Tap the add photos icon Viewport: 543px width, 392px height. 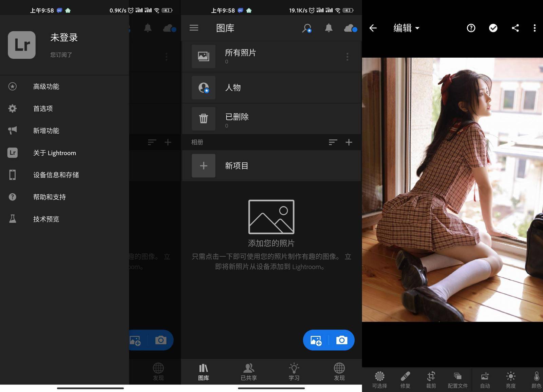pyautogui.click(x=315, y=340)
